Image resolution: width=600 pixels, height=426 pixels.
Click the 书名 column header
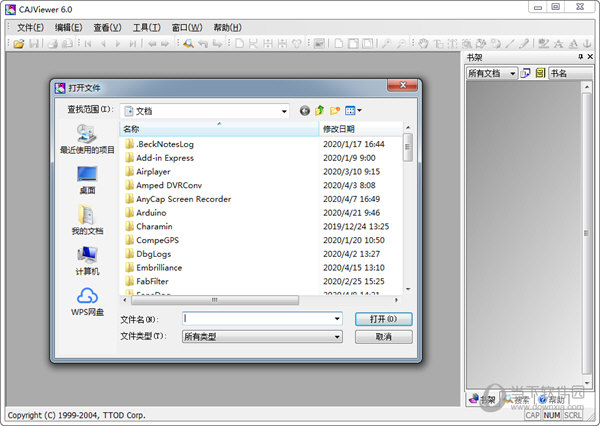click(x=570, y=73)
